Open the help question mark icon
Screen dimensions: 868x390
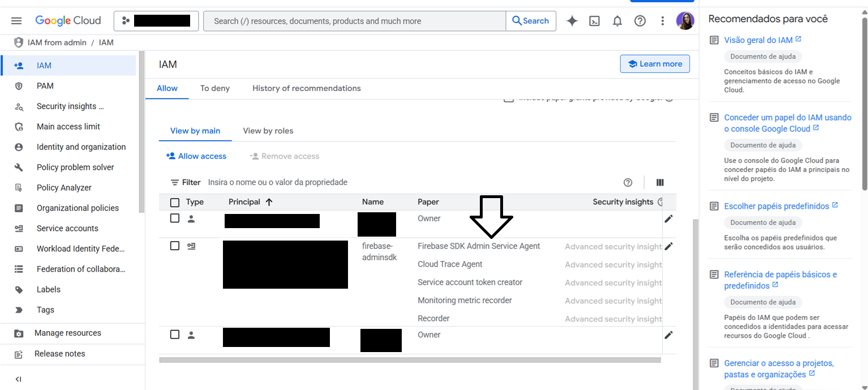(640, 21)
